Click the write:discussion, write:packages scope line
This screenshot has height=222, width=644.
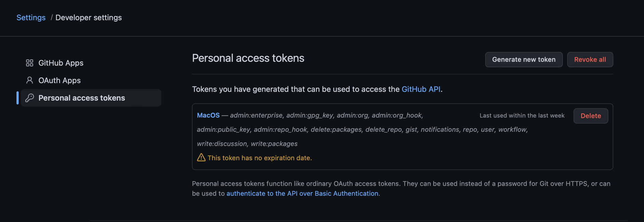pyautogui.click(x=247, y=144)
